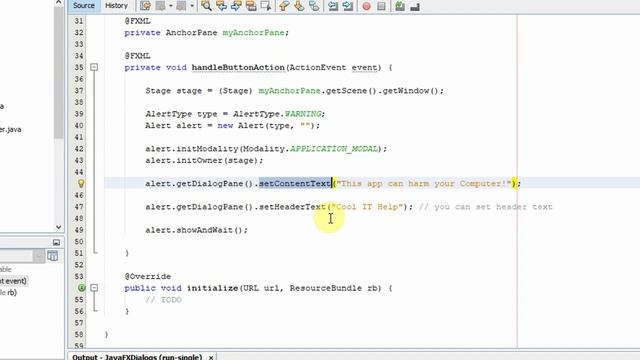The image size is (640, 360).
Task: Click the "Cool IT Help" string literal
Action: (367, 207)
